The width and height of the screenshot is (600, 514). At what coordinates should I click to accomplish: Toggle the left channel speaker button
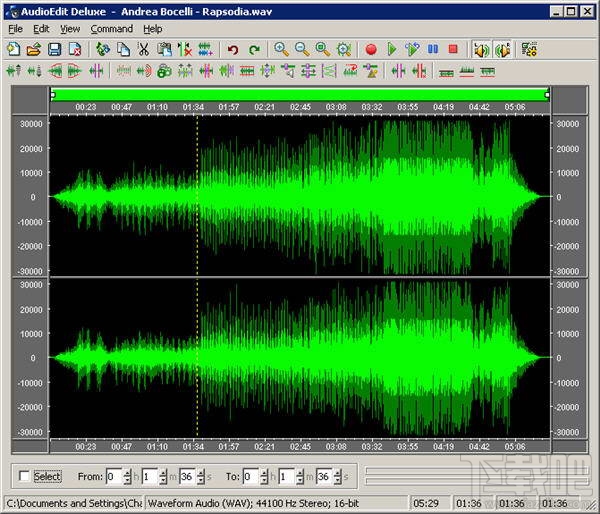pyautogui.click(x=482, y=49)
